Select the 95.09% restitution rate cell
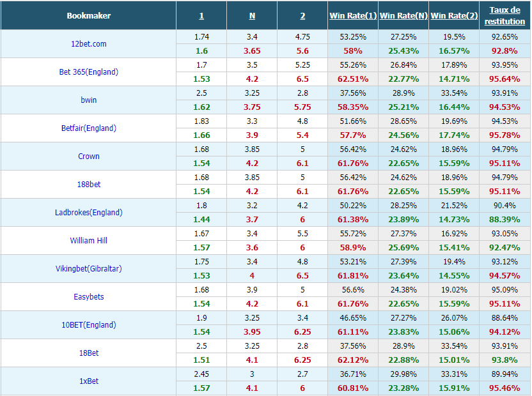Screen dimensions: 532x396 [505, 290]
